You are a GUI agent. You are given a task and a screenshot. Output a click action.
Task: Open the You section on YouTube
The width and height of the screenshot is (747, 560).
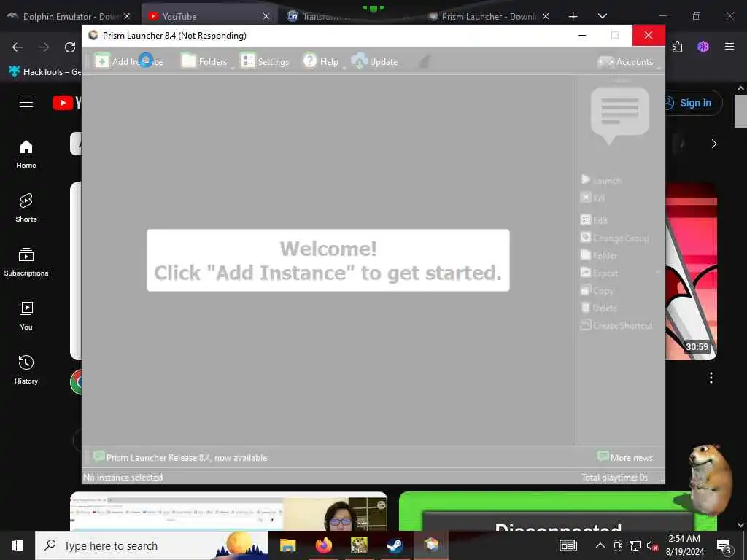click(x=26, y=316)
